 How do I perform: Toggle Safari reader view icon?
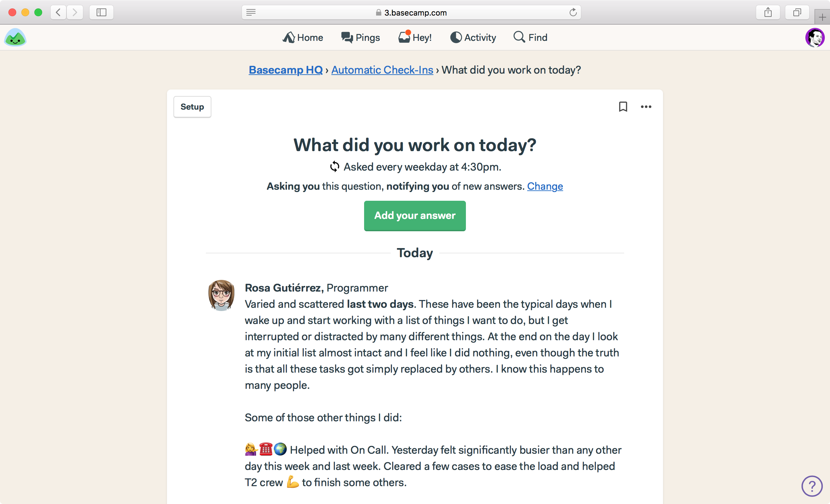251,12
